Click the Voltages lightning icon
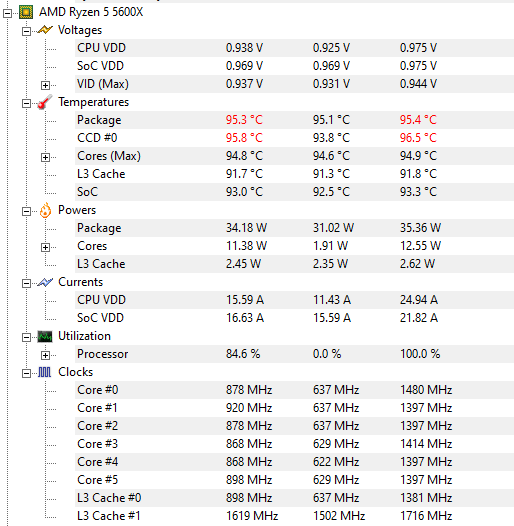514x526 pixels. pyautogui.click(x=45, y=30)
